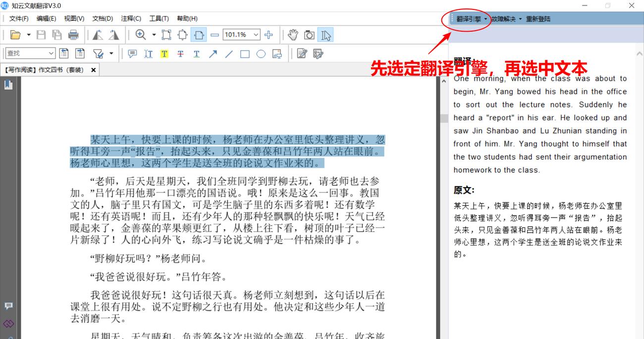Open the Bookmarks panel in the sidebar
This screenshot has height=339, width=644.
coord(8,85)
